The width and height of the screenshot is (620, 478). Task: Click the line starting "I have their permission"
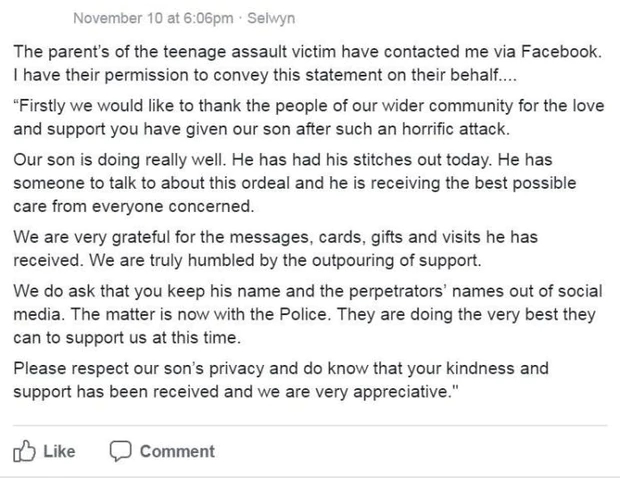click(265, 75)
